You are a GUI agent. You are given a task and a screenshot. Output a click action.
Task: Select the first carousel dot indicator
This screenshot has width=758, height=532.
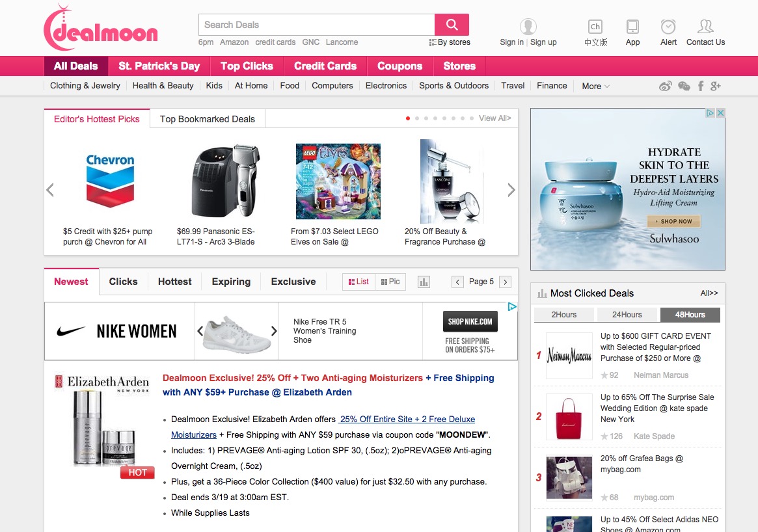(408, 118)
